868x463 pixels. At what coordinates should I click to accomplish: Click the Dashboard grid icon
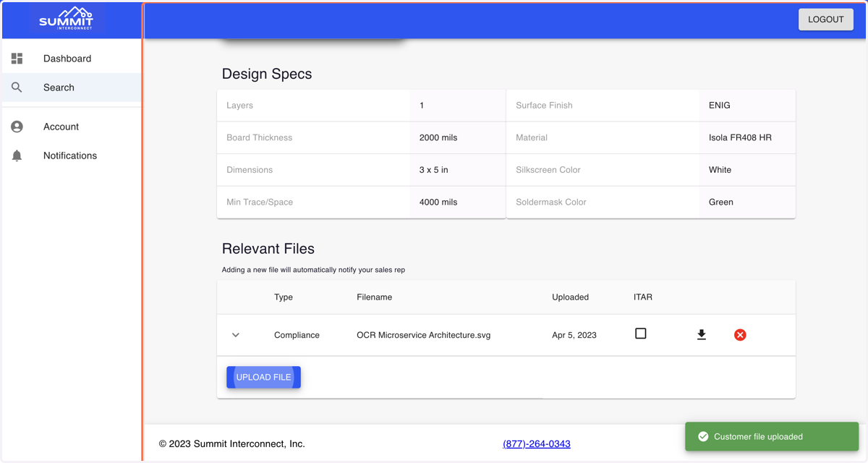(x=17, y=59)
